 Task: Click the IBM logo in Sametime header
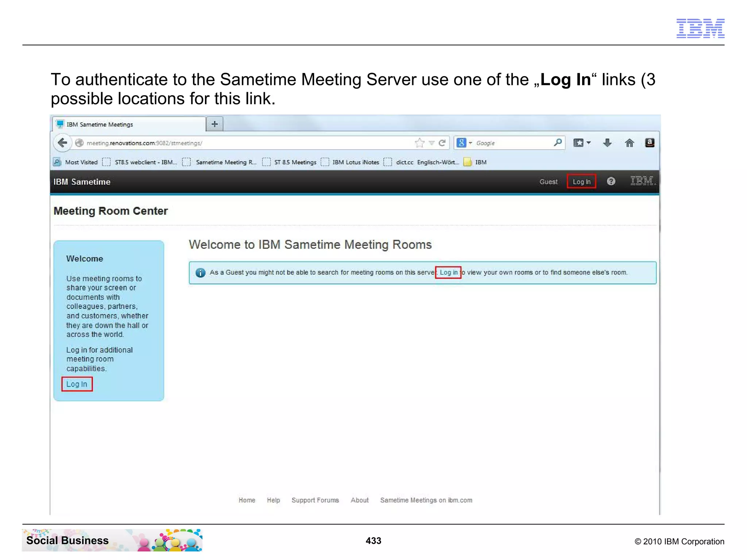click(x=643, y=181)
